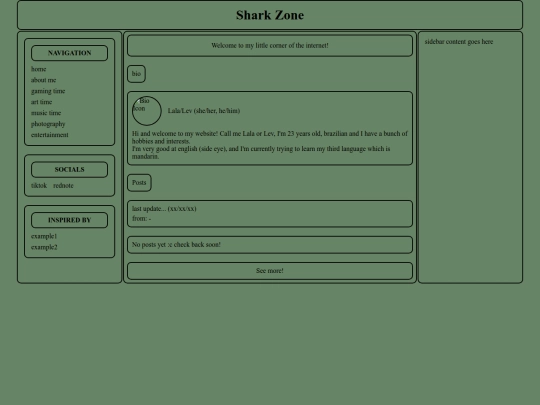Open the music time link
Screen dimensions: 540x405
[46, 113]
